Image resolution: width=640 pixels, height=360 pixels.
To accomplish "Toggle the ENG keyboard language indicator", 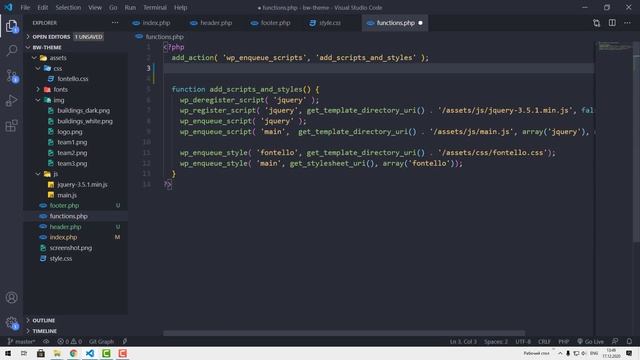I will [x=594, y=353].
